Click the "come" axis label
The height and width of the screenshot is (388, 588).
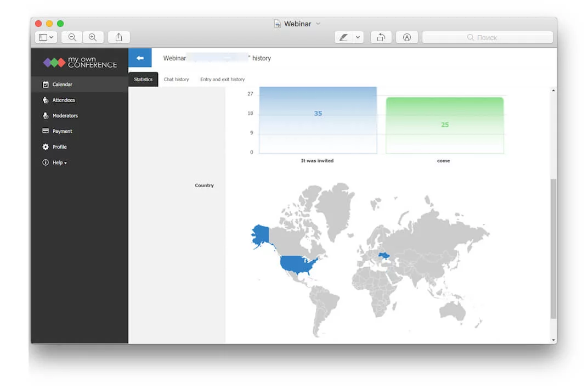click(443, 161)
